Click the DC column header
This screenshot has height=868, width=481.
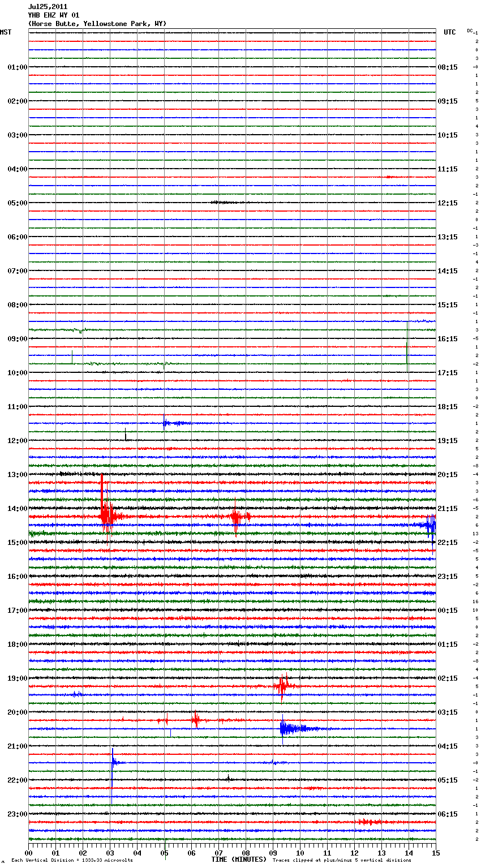point(470,31)
